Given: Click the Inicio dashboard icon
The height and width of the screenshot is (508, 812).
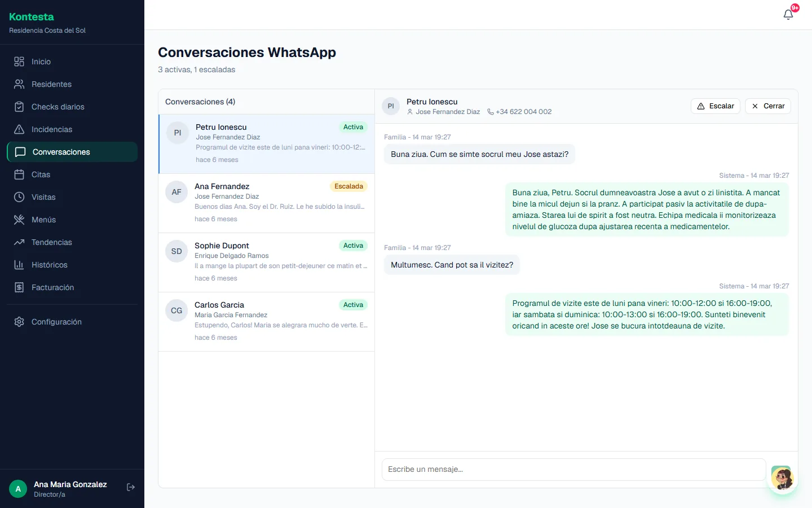Looking at the screenshot, I should [19, 62].
